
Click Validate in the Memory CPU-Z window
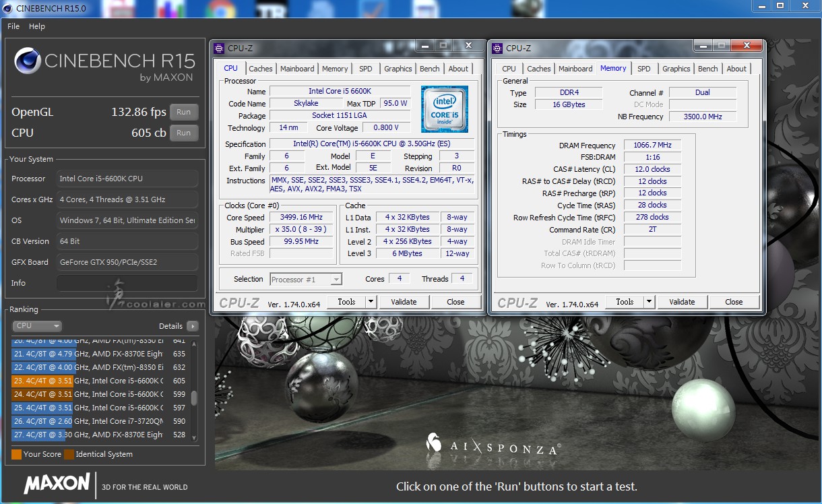pos(682,302)
